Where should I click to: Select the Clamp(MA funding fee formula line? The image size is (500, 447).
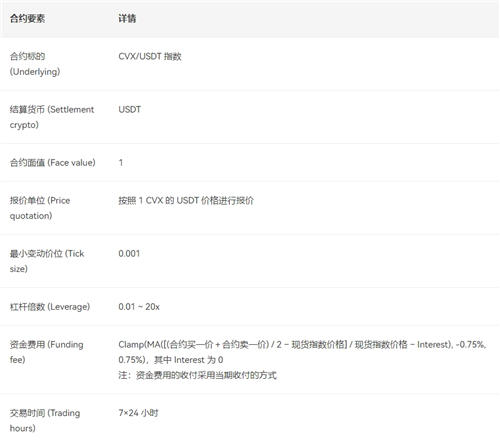point(303,345)
